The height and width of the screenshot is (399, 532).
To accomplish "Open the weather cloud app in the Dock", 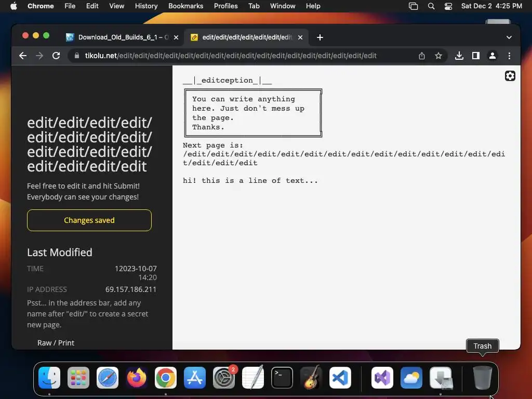I will 411,378.
